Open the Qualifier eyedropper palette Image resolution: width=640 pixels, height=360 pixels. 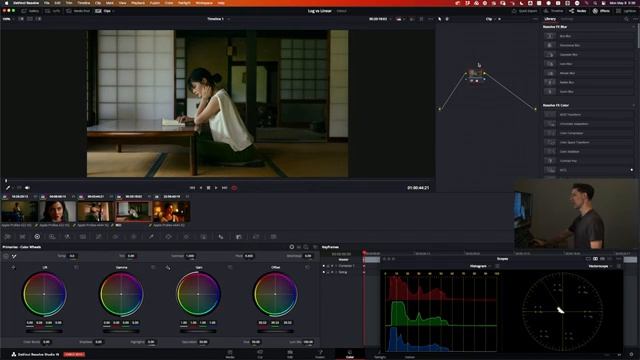click(x=151, y=237)
